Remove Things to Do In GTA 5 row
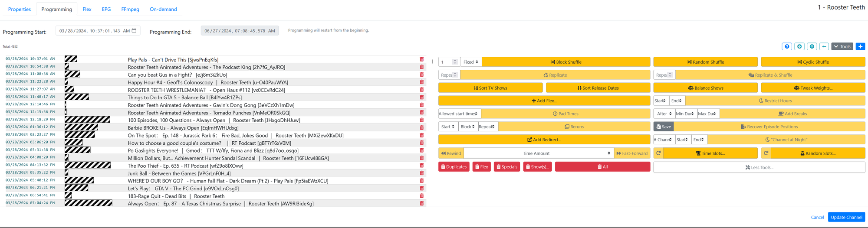The width and height of the screenshot is (868, 228). [421, 98]
